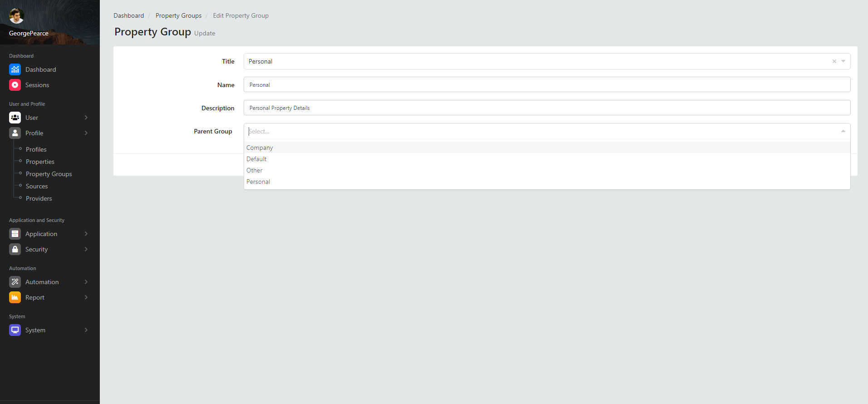Collapse the Parent Group dropdown arrow
The height and width of the screenshot is (404, 868).
pos(843,131)
